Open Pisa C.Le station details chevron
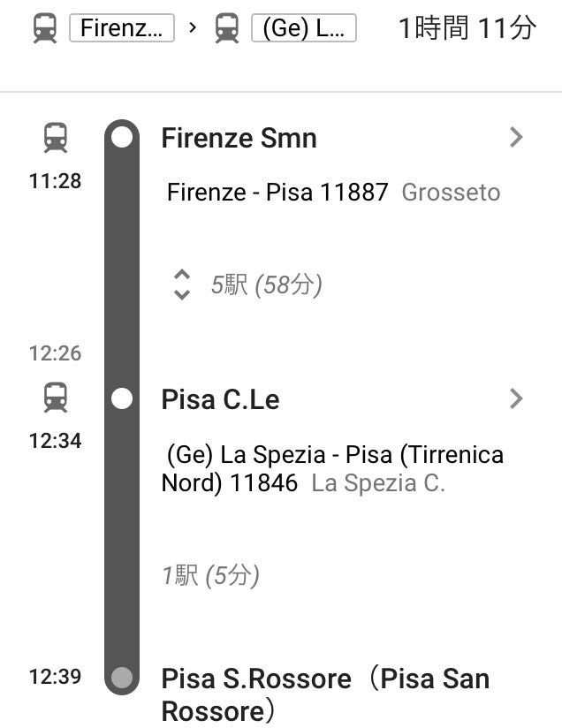 click(x=516, y=398)
